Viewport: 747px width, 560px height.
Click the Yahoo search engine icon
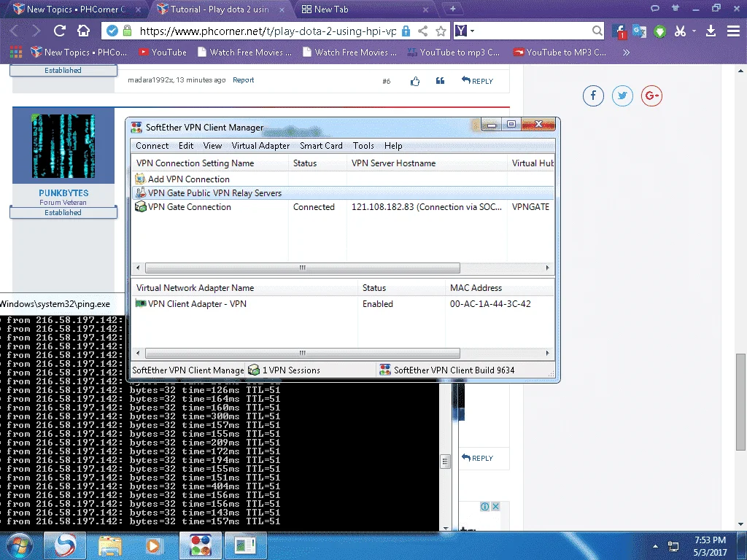pyautogui.click(x=461, y=31)
